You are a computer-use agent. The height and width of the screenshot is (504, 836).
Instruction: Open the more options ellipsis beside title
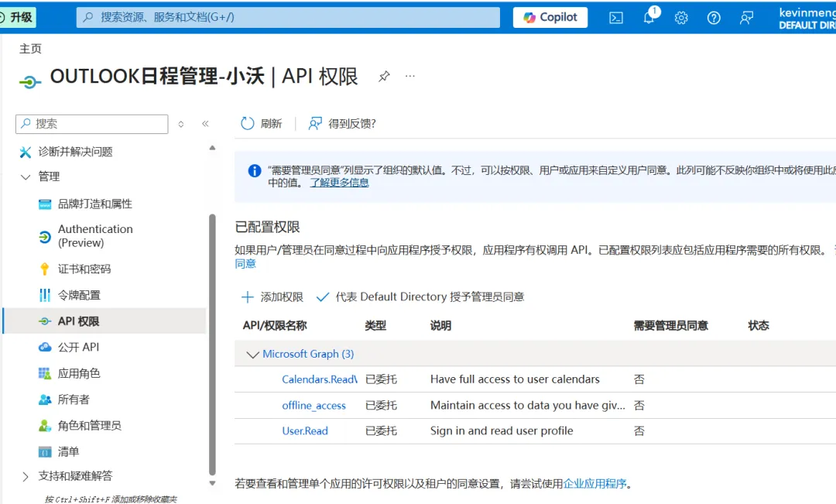pos(409,77)
